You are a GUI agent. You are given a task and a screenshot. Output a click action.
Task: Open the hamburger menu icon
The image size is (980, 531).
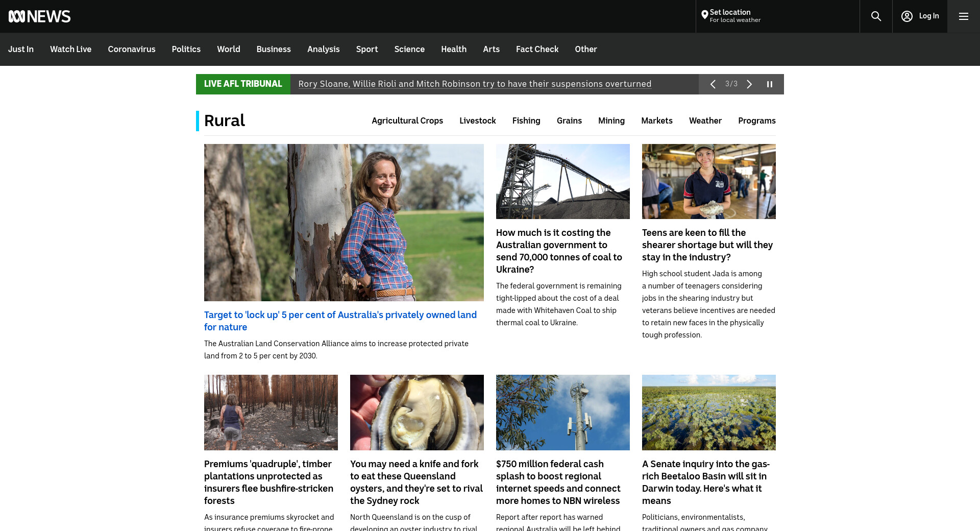(x=963, y=16)
